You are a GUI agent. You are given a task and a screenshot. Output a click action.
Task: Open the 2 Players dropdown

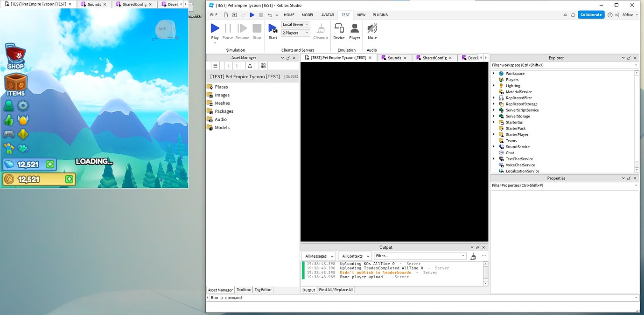coord(295,33)
